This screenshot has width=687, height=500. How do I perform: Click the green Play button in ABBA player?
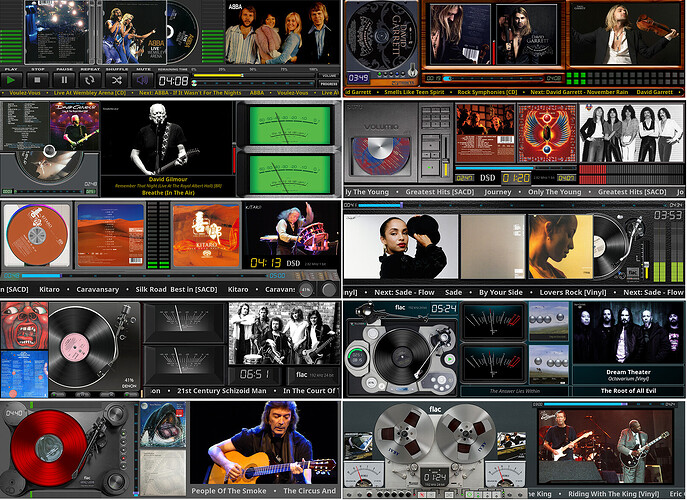click(11, 80)
